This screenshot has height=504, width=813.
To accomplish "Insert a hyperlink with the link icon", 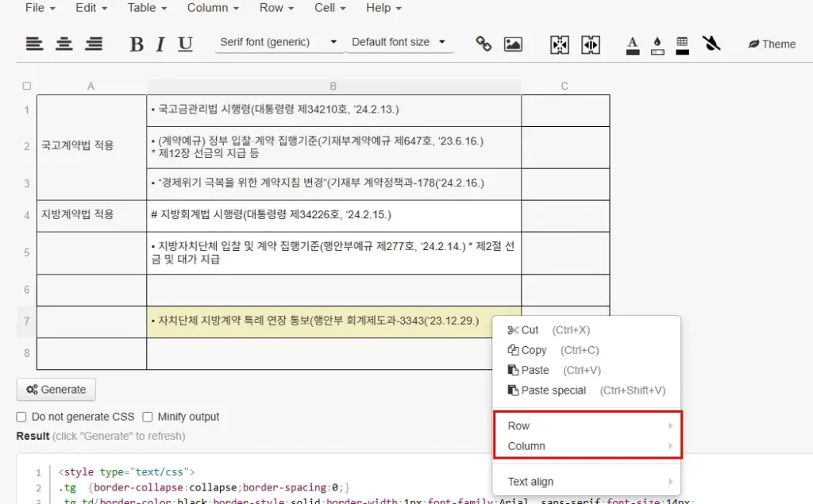I will pos(484,44).
